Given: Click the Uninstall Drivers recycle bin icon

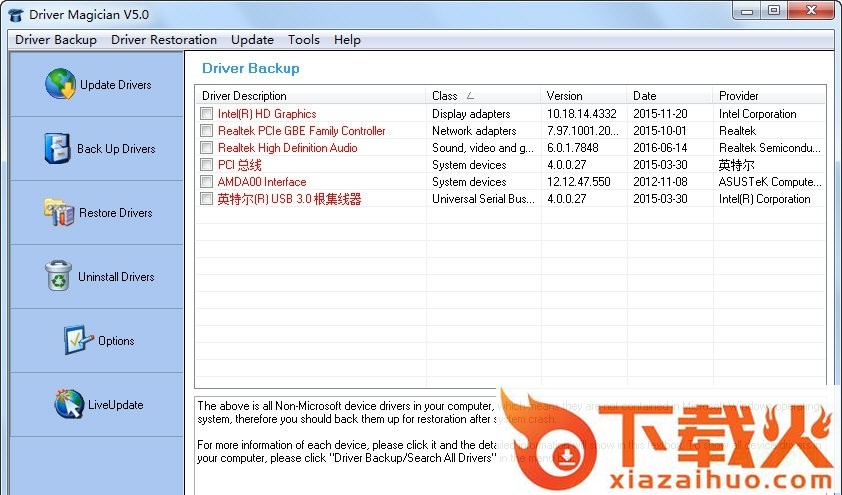Looking at the screenshot, I should 58,276.
